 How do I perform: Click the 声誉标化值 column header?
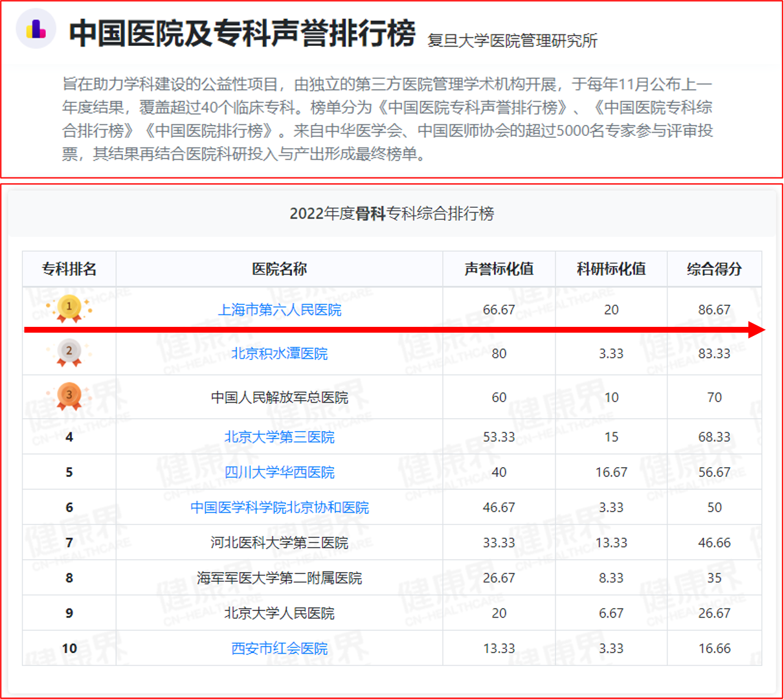pos(499,269)
